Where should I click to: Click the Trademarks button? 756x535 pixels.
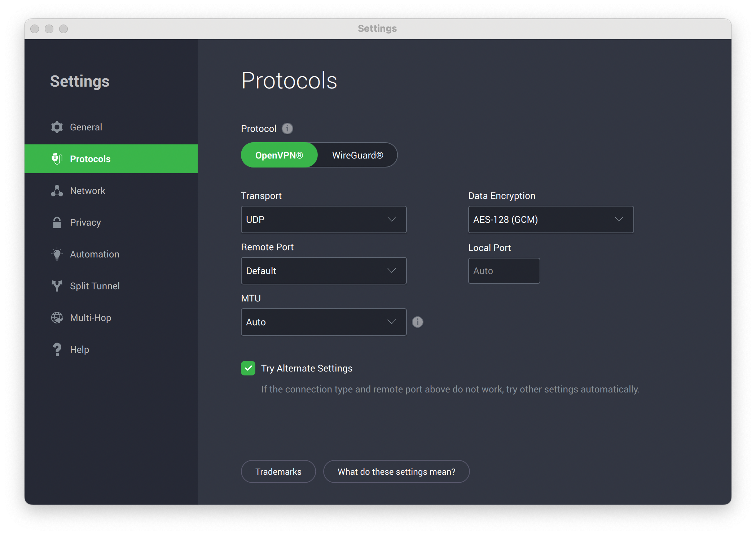pos(278,471)
